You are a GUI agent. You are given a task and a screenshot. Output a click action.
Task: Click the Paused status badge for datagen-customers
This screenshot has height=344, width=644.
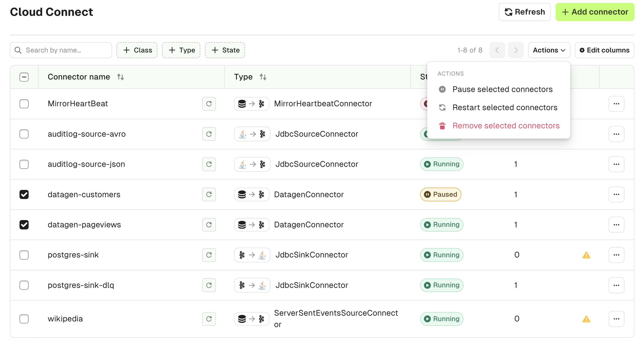pos(441,194)
